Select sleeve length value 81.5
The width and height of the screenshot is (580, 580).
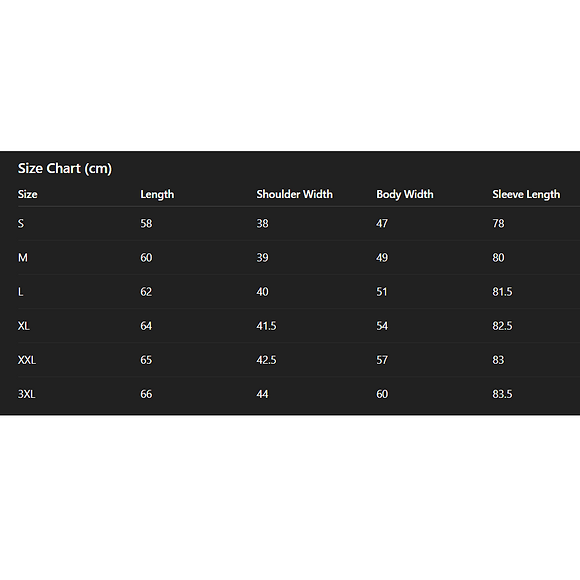pos(502,292)
